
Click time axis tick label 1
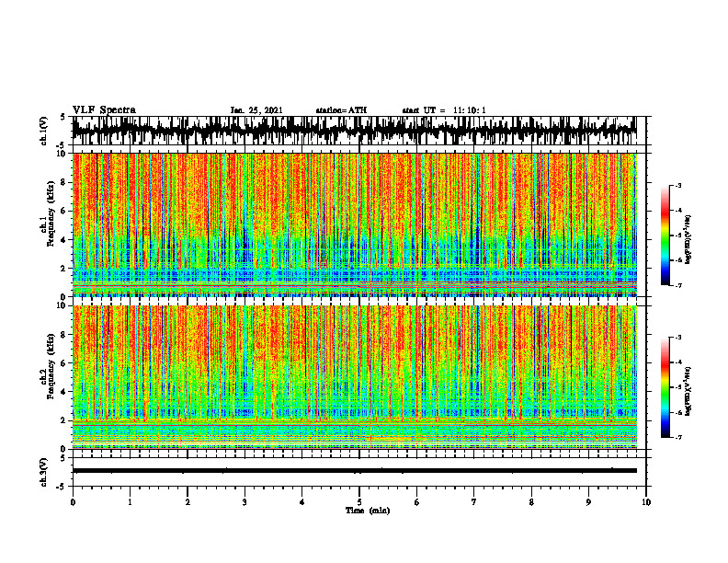(130, 502)
